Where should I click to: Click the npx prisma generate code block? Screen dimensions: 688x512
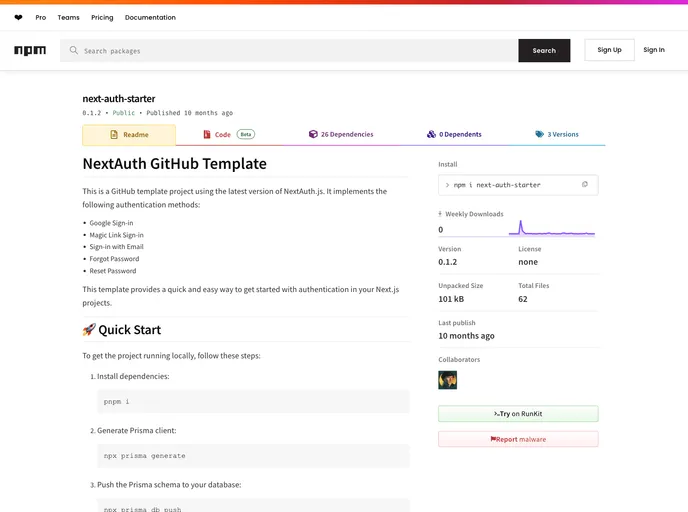[x=253, y=456]
